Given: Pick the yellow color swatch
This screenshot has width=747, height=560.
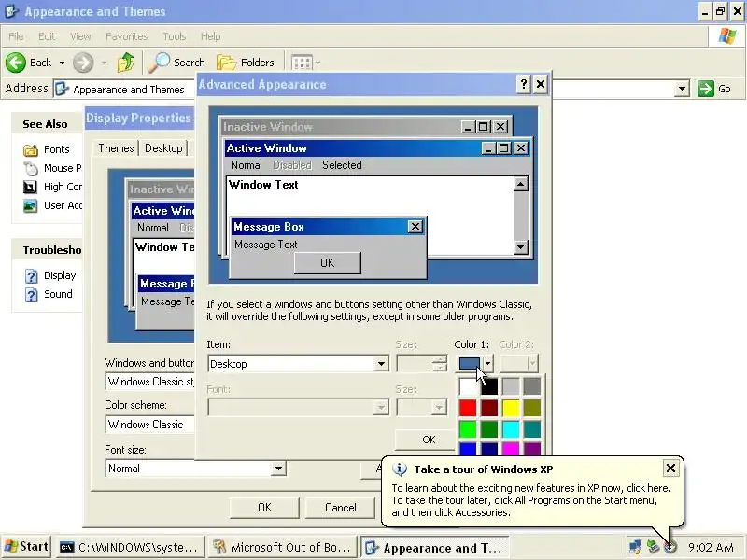Looking at the screenshot, I should [x=511, y=408].
